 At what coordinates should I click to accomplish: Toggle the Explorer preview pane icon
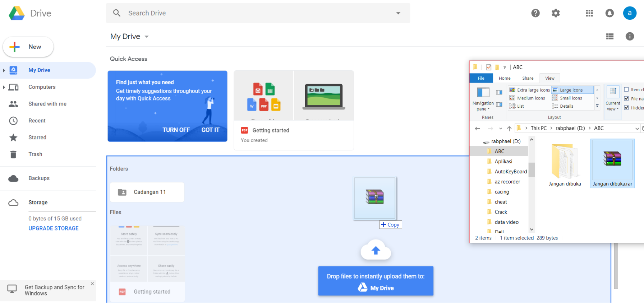(499, 92)
